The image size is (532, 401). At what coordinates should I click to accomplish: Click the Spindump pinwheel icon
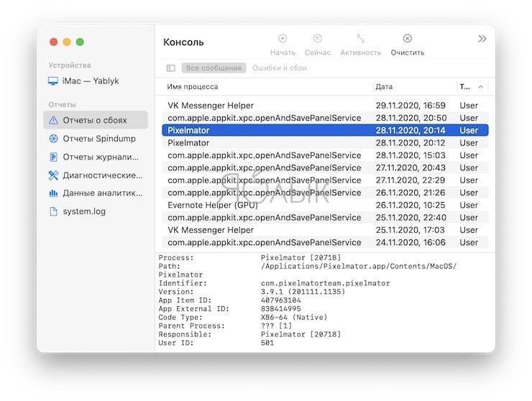coord(53,139)
